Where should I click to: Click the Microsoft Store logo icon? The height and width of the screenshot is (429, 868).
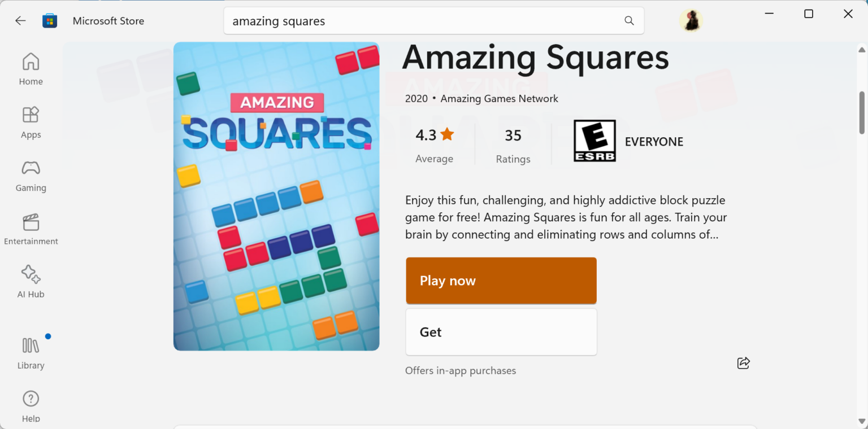(x=50, y=20)
